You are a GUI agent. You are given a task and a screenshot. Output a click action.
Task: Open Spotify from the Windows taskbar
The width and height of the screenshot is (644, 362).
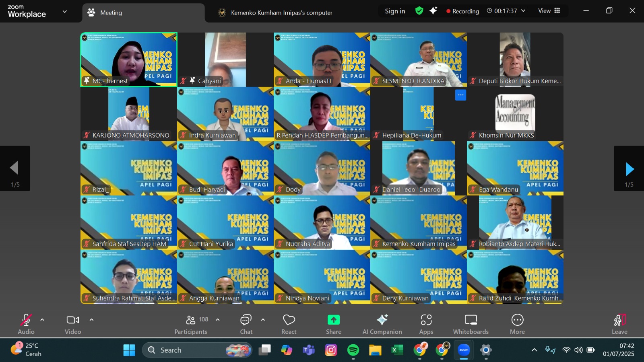coord(353,350)
